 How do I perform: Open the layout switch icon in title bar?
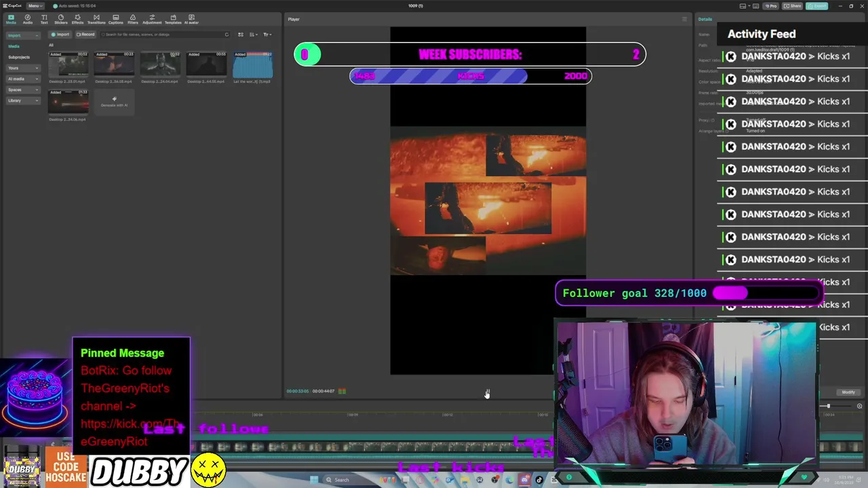point(744,6)
